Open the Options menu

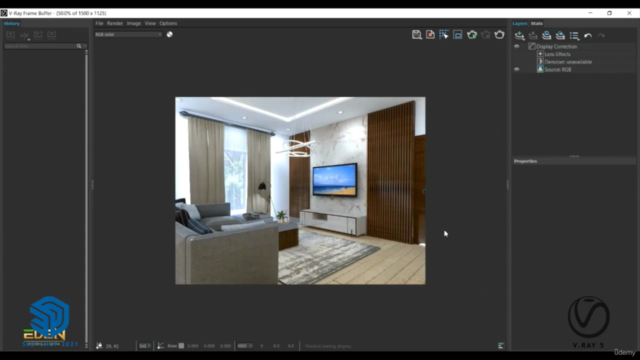click(x=168, y=23)
